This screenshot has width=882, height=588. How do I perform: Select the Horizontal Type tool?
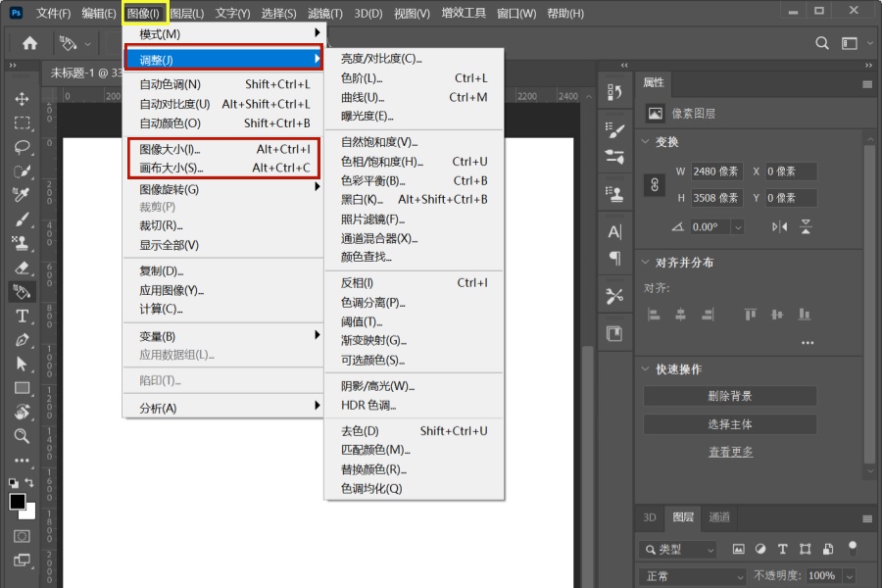(x=22, y=317)
